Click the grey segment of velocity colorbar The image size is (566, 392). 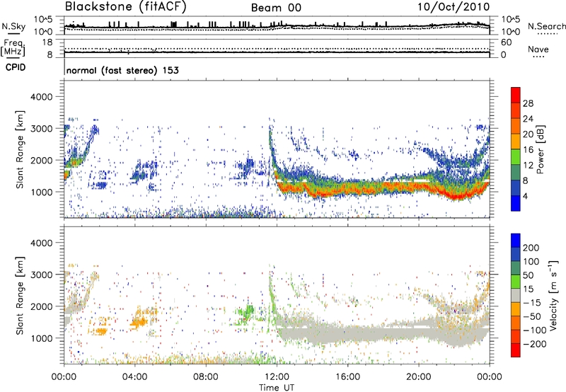(516, 295)
